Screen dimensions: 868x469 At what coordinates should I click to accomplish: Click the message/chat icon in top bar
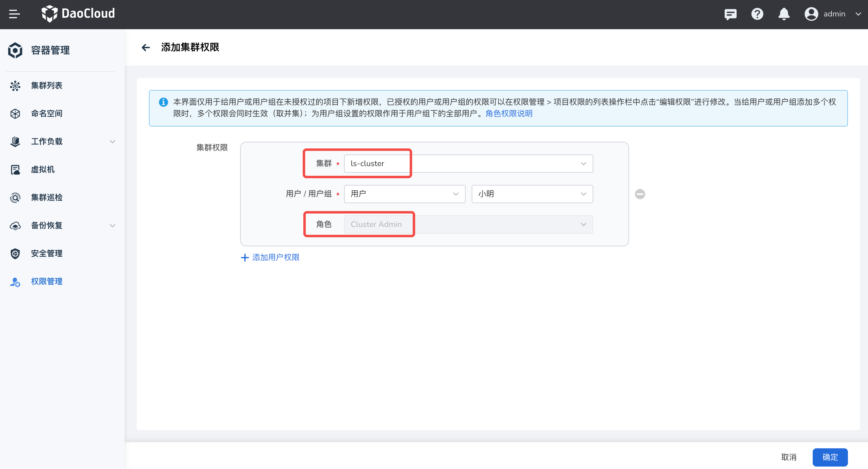click(731, 14)
